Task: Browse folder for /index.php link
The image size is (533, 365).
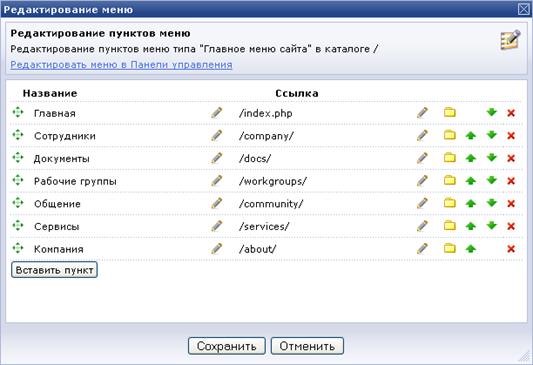Action: [x=450, y=112]
